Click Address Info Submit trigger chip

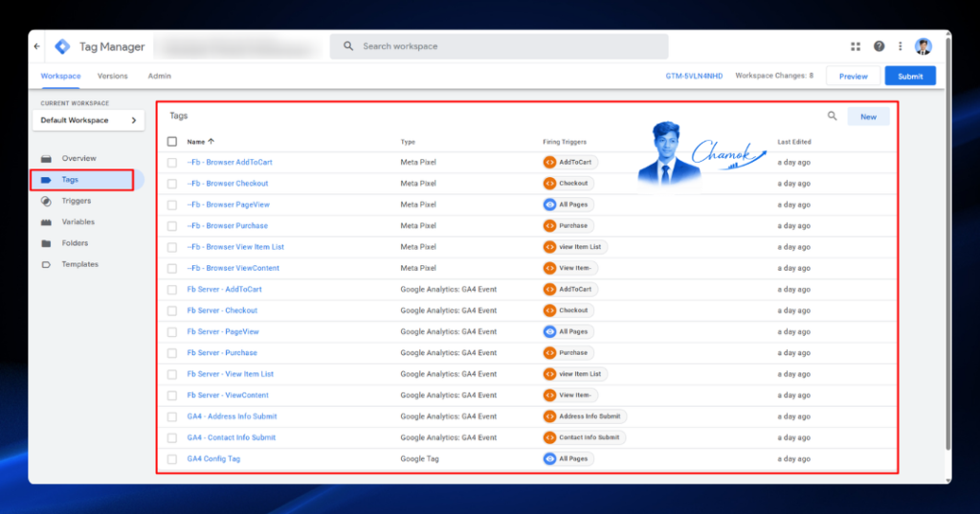click(585, 416)
